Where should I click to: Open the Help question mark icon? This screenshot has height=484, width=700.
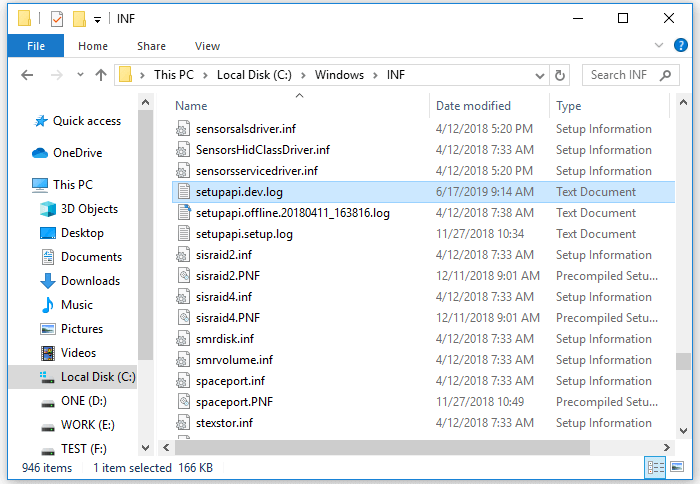click(x=681, y=46)
